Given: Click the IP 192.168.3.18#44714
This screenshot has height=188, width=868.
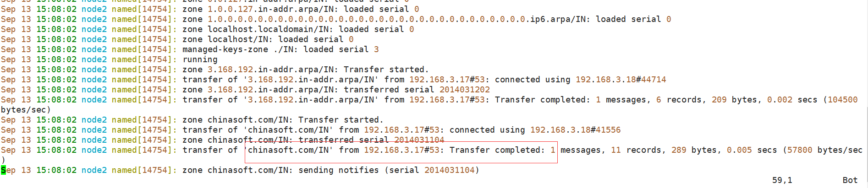Looking at the screenshot, I should [x=621, y=80].
